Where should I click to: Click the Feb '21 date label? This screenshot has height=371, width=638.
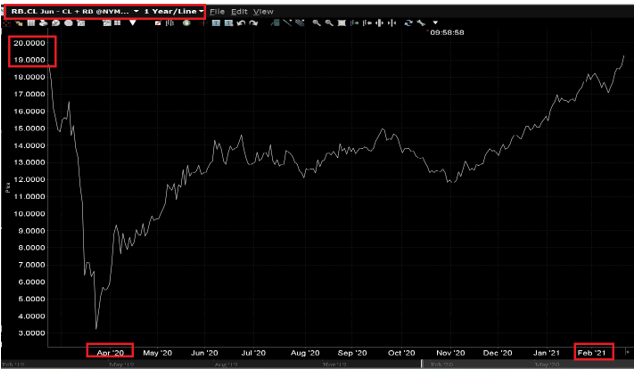[x=592, y=353]
